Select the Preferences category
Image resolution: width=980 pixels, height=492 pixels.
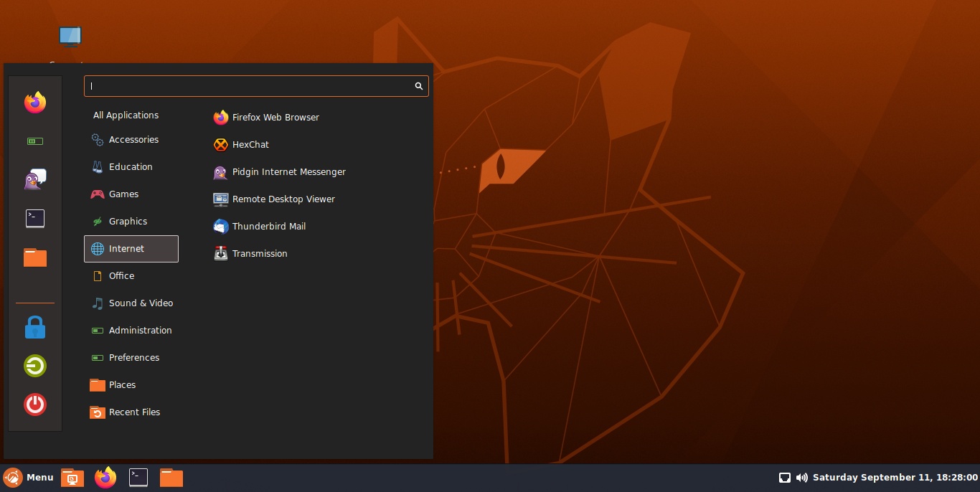pyautogui.click(x=133, y=358)
